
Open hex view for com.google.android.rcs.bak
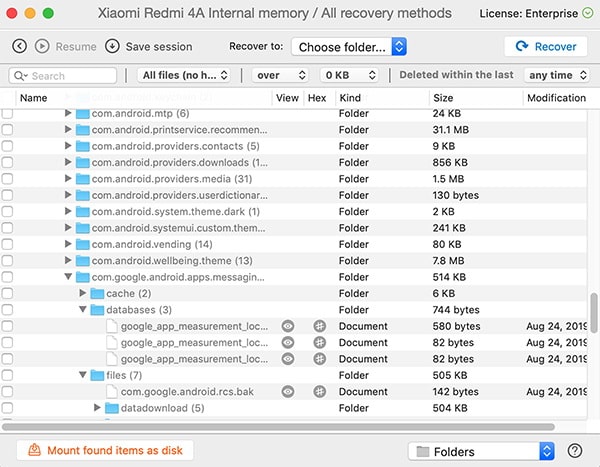tap(320, 392)
